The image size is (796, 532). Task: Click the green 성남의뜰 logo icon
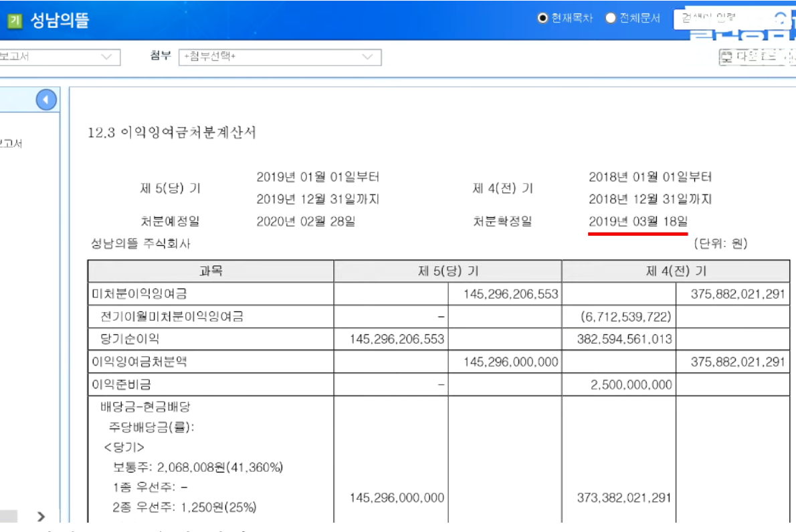click(15, 21)
